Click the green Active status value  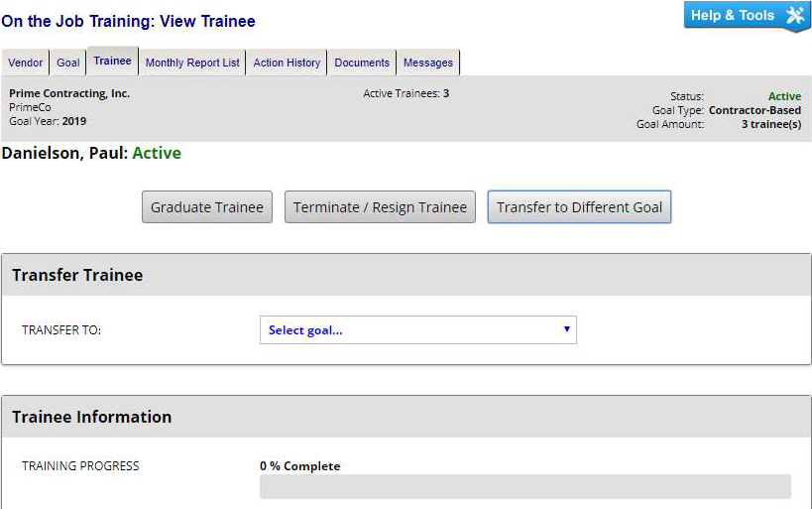click(784, 96)
